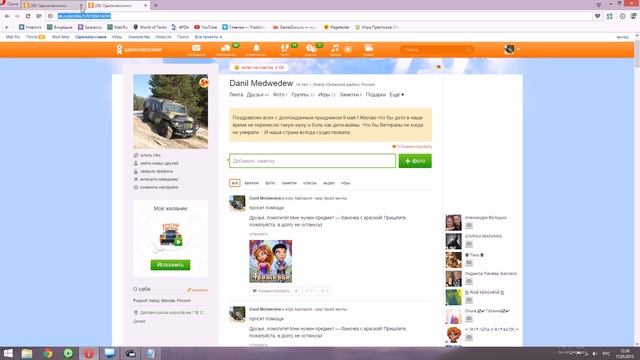Click the music player play icon

coord(348,49)
